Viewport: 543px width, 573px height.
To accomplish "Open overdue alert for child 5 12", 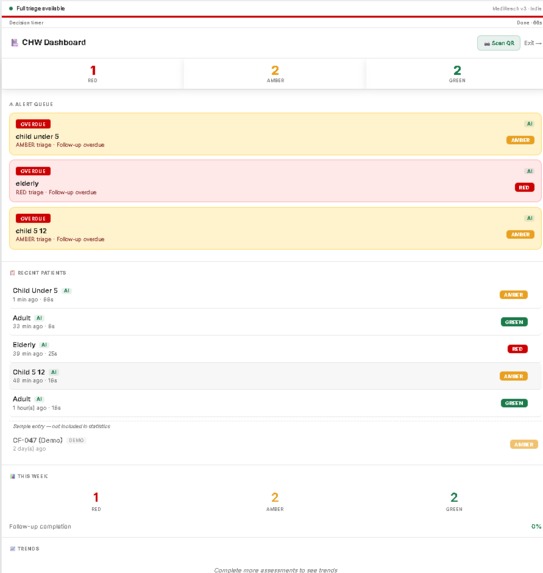I will pos(275,228).
